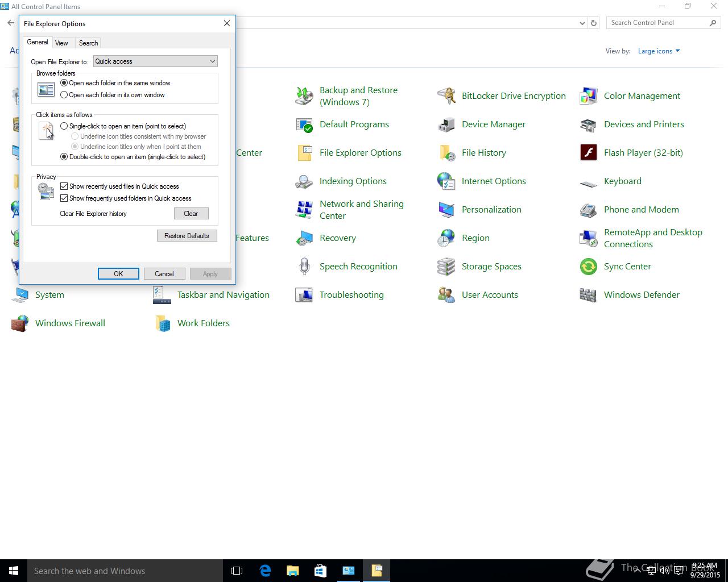728x582 pixels.
Task: Open the System link
Action: tap(49, 295)
